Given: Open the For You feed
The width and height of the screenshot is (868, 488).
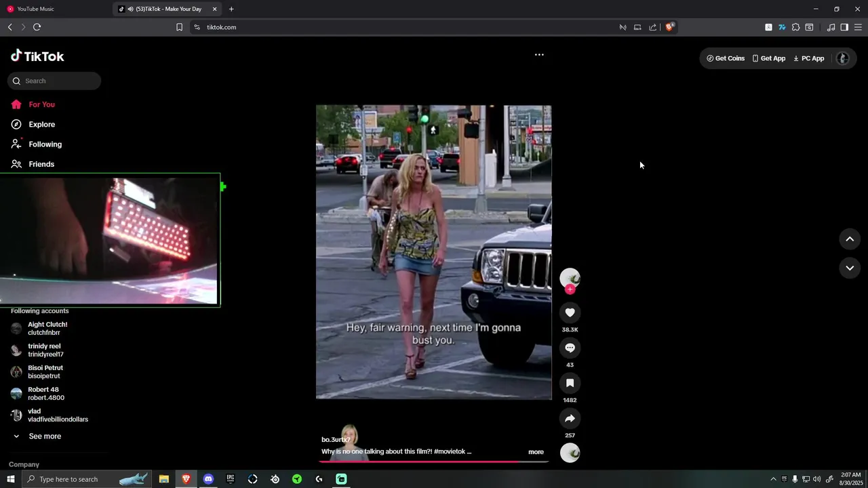Looking at the screenshot, I should pos(41,104).
